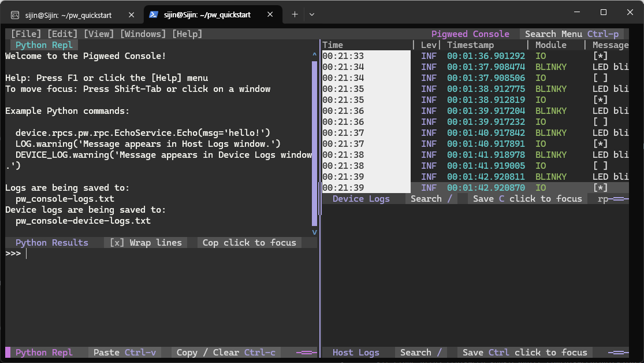Image resolution: width=644 pixels, height=363 pixels.
Task: Click the Python Repl bottom toolbar label
Action: tap(44, 353)
